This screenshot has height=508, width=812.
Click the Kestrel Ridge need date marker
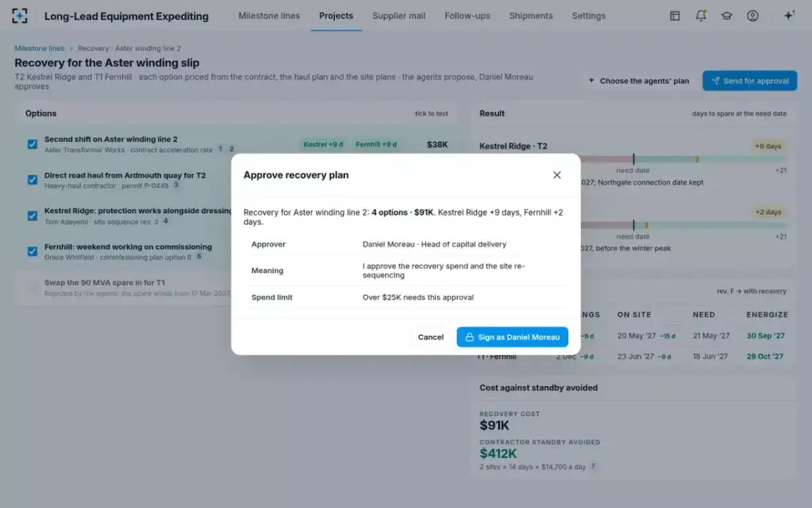(633, 159)
